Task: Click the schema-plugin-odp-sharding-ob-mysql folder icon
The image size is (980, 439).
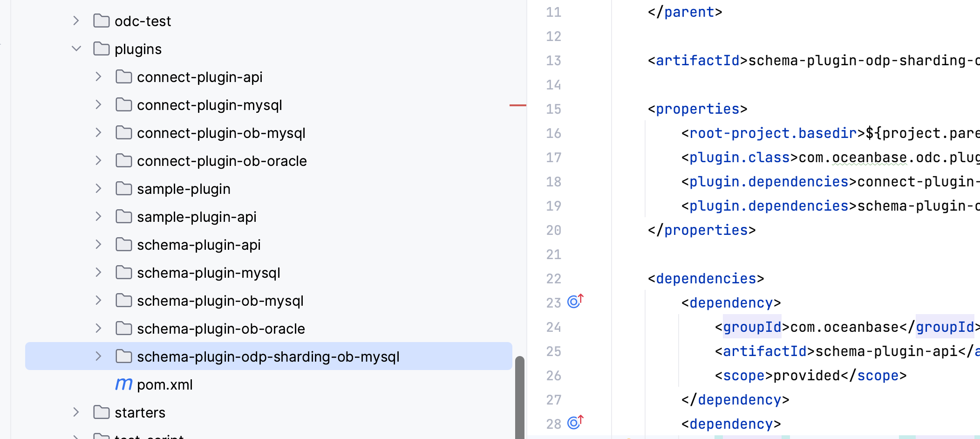Action: [123, 357]
